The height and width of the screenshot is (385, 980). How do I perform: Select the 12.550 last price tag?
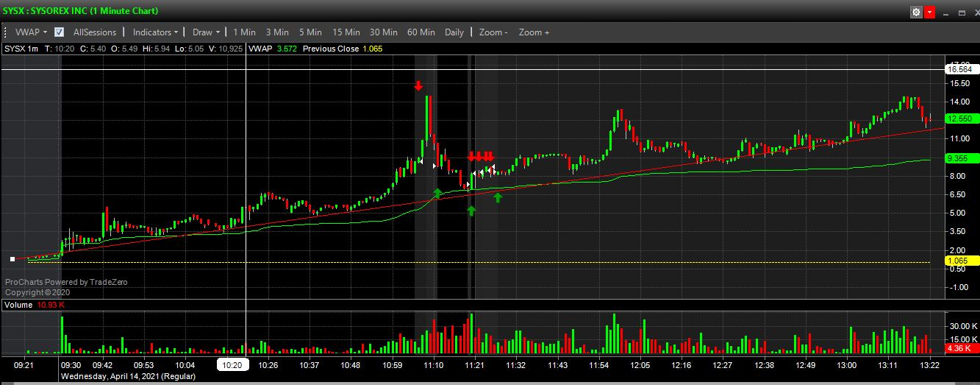(962, 119)
